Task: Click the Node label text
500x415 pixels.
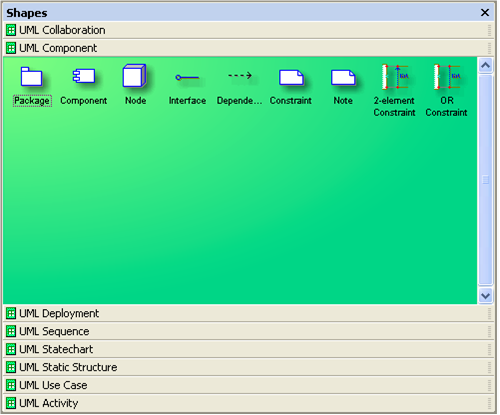Action: (x=135, y=101)
